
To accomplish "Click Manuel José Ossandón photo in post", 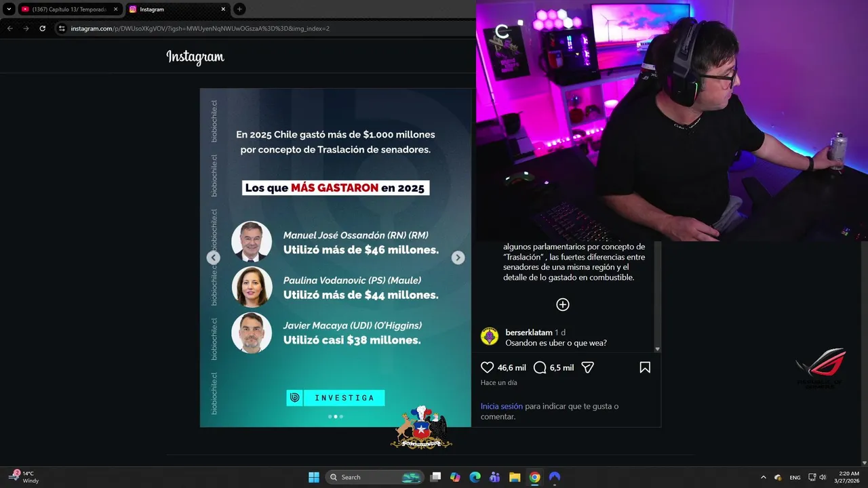I will [x=252, y=241].
